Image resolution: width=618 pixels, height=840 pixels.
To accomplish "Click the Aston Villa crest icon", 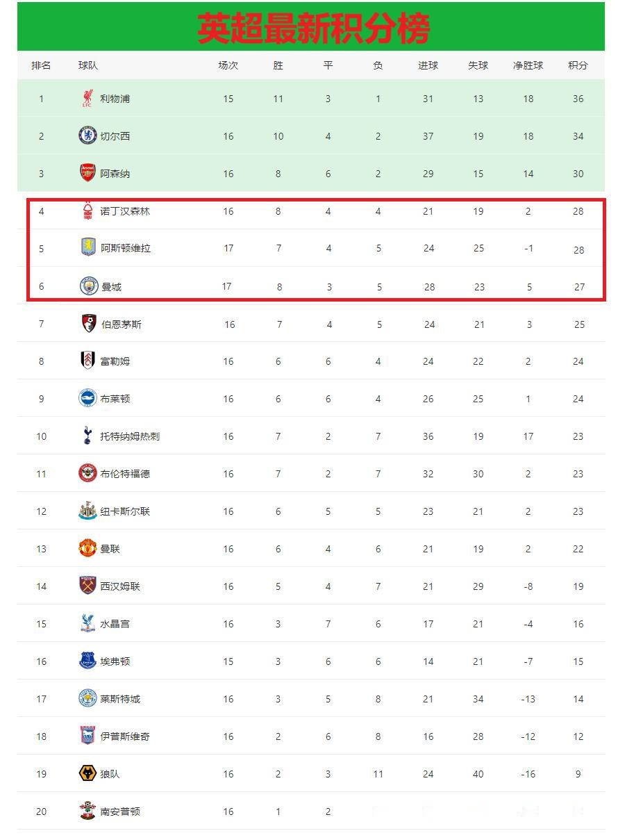I will point(88,247).
